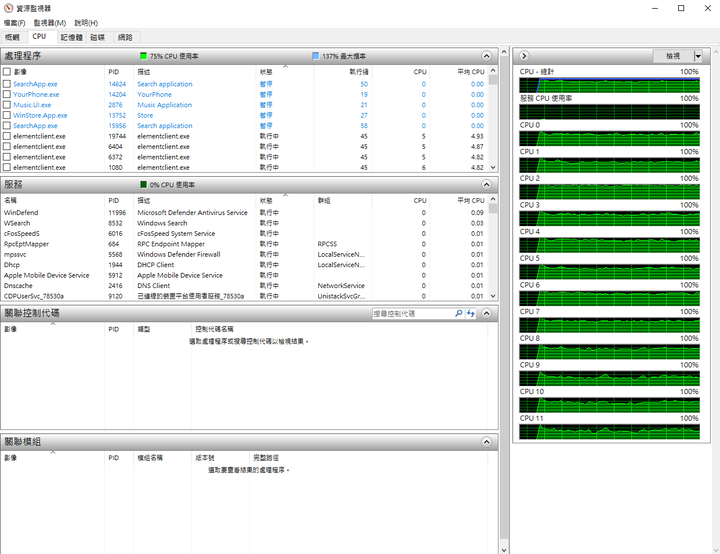Image resolution: width=720 pixels, height=554 pixels.
Task: Check the SearchApp.exe PID 14624 checkbox
Action: pyautogui.click(x=7, y=84)
